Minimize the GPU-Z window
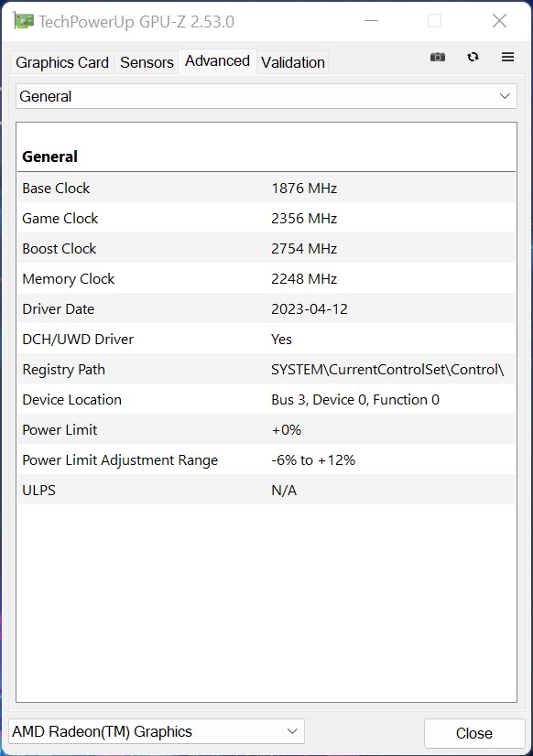Image resolution: width=533 pixels, height=756 pixels. point(371,21)
